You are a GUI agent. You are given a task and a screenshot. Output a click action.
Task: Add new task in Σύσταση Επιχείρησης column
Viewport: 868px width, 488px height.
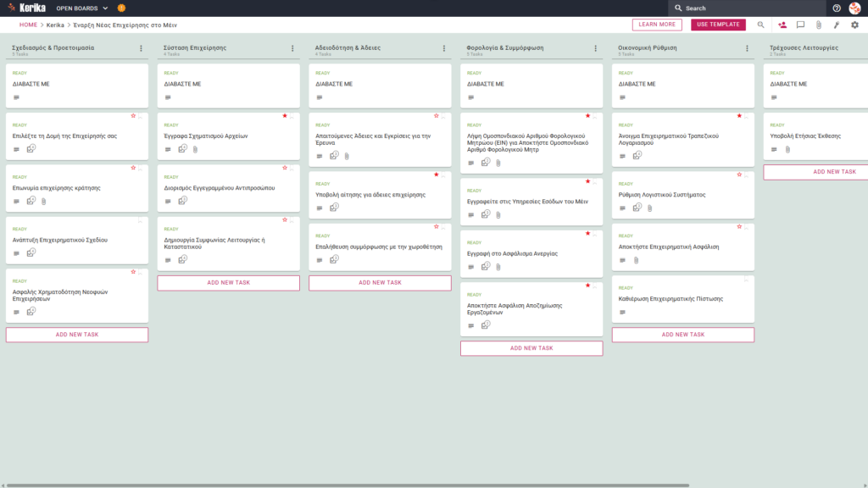point(229,283)
